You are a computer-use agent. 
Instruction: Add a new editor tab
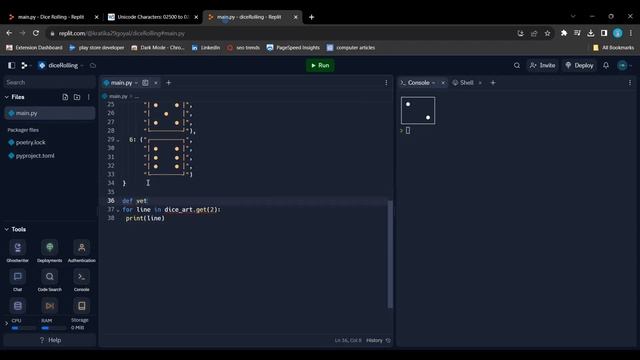[x=169, y=83]
